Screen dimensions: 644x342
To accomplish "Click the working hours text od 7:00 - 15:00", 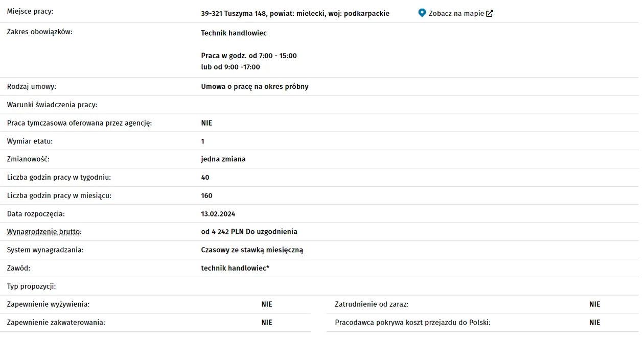I will pyautogui.click(x=272, y=56).
